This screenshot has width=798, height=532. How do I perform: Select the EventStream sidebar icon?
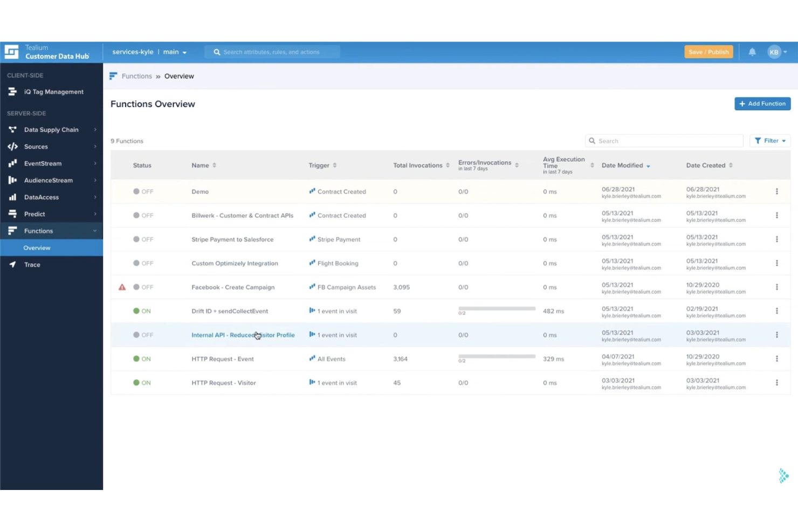(13, 163)
